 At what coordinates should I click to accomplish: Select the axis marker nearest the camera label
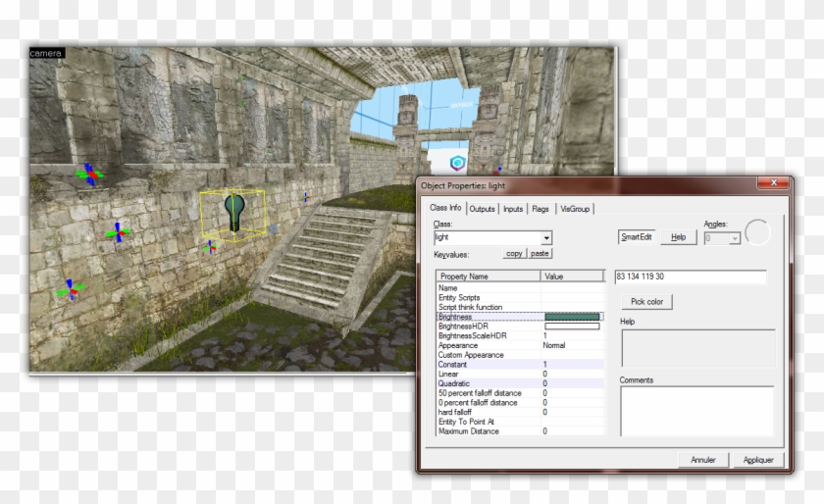(90, 175)
